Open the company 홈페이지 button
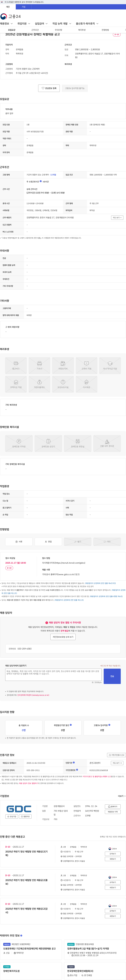Image resolution: width=126 pixels, height=980 pixels. click(113, 807)
